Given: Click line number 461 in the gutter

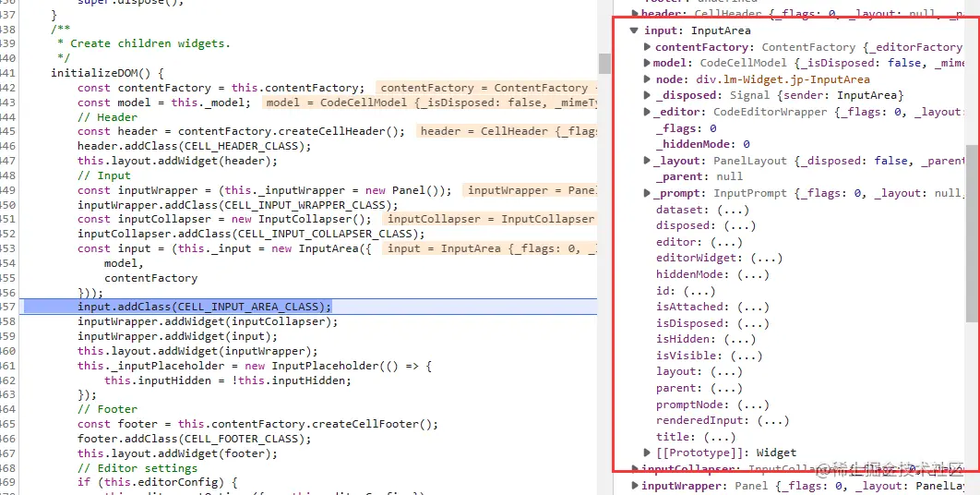Looking at the screenshot, I should 7,366.
